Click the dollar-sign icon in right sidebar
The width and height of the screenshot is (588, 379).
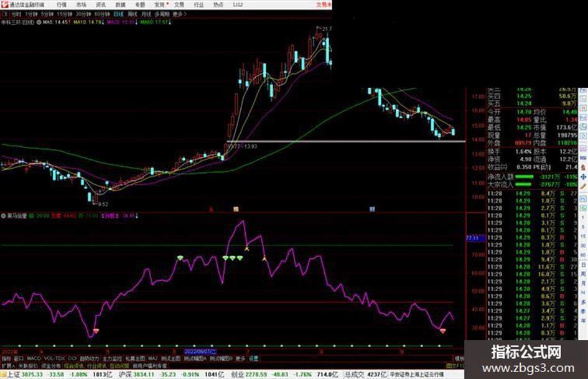coord(583,167)
